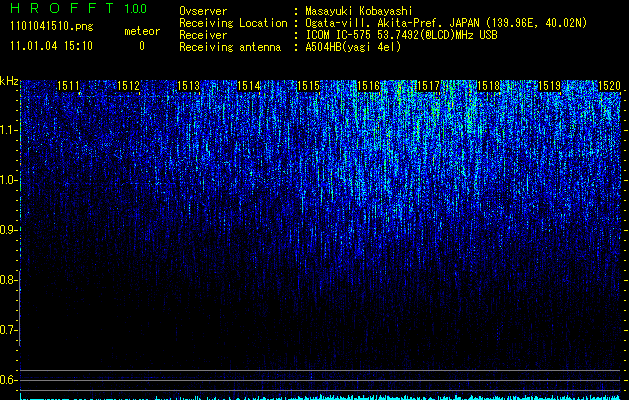The width and height of the screenshot is (629, 400).
Task: Click the 0.6 kHz axis label
Action: point(8,380)
